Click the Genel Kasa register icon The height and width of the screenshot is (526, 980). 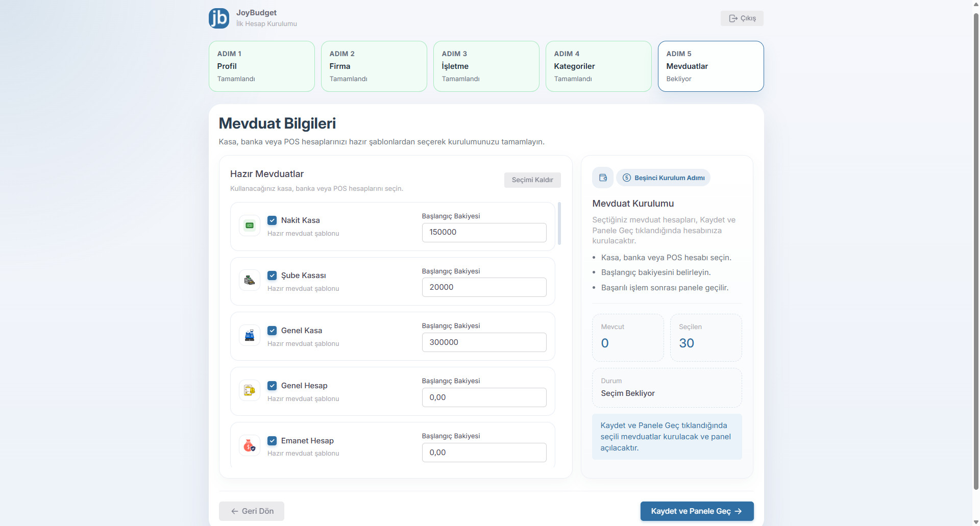tap(250, 335)
